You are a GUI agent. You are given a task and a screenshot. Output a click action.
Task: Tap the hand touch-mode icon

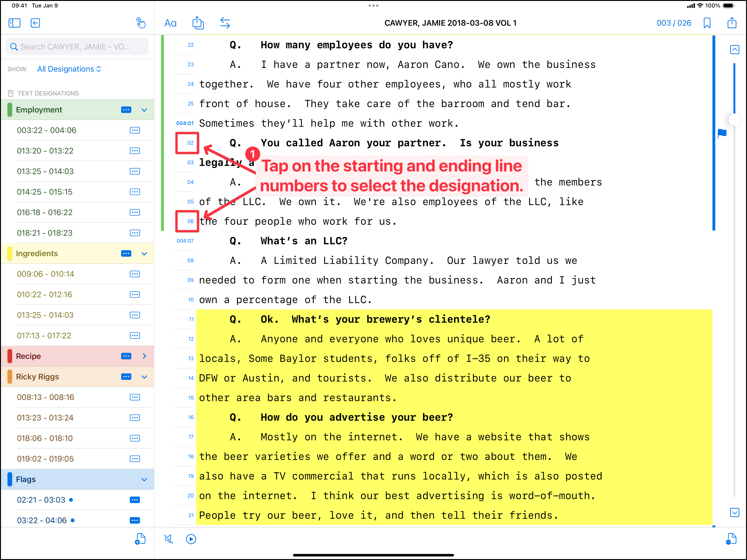(141, 23)
